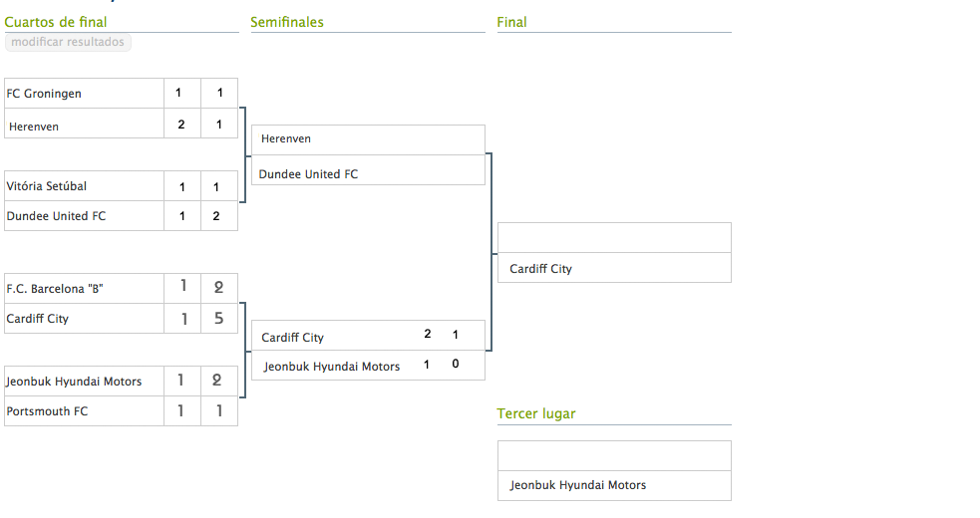Select FC Groningen in the quarterfinals

click(45, 94)
